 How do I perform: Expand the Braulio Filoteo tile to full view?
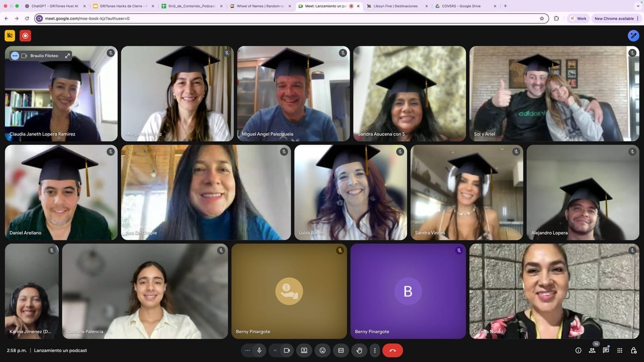pyautogui.click(x=67, y=56)
